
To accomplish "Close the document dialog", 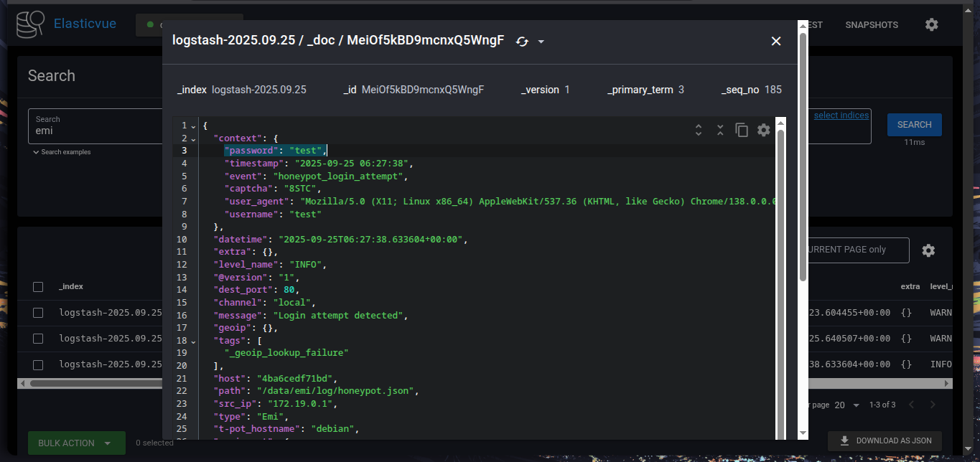I will click(x=775, y=41).
